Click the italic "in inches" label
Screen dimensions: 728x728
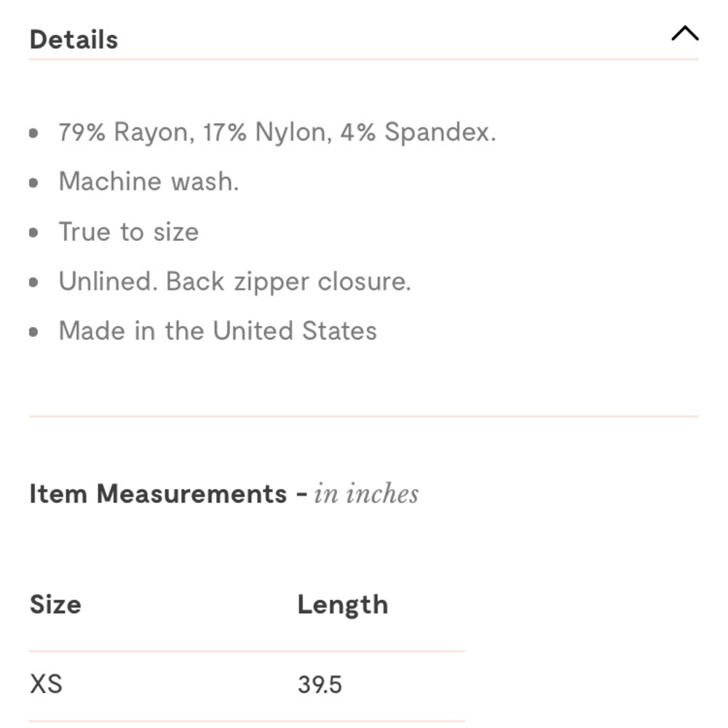(366, 494)
